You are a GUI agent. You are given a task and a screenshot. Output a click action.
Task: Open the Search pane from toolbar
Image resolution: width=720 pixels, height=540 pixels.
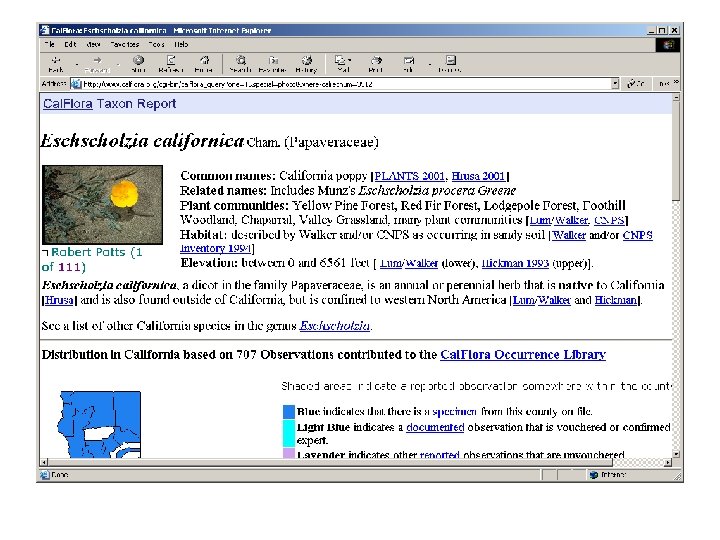240,64
